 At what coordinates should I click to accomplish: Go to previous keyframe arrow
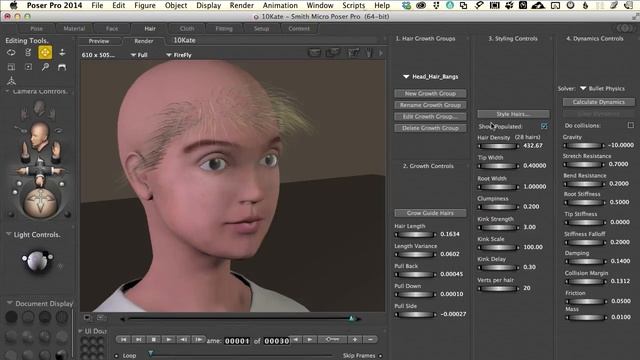(296, 339)
